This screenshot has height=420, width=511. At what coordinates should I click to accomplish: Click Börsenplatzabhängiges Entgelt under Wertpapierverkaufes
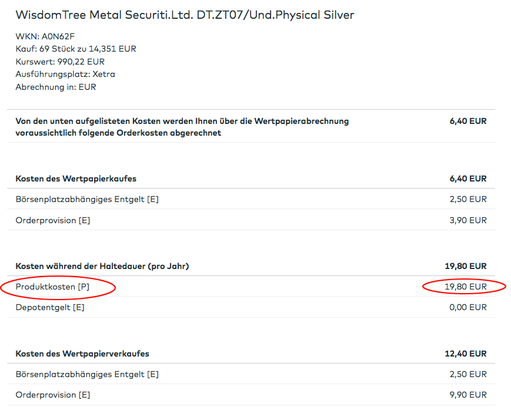tap(87, 374)
